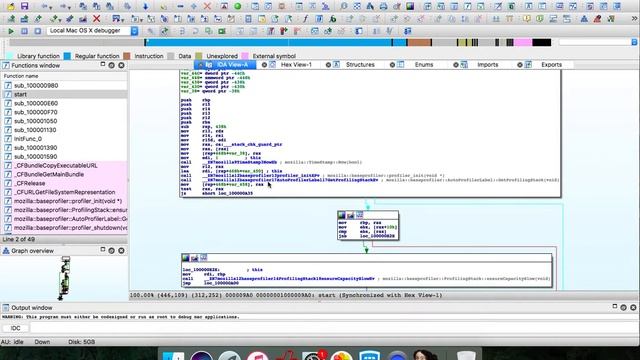Viewport: 640px width, 360px height.
Task: Click the IDC command mode button
Action: point(15,328)
